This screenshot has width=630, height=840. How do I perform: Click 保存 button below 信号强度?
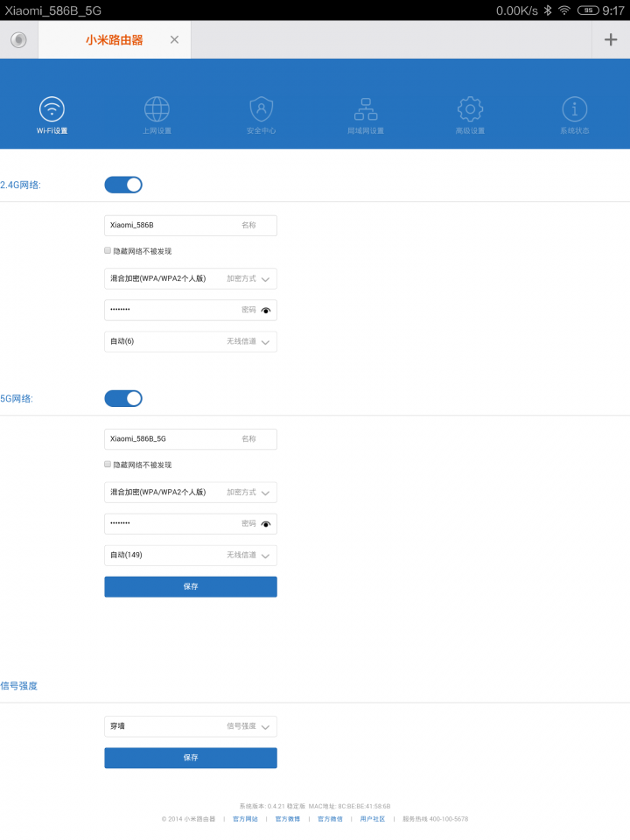click(x=191, y=758)
